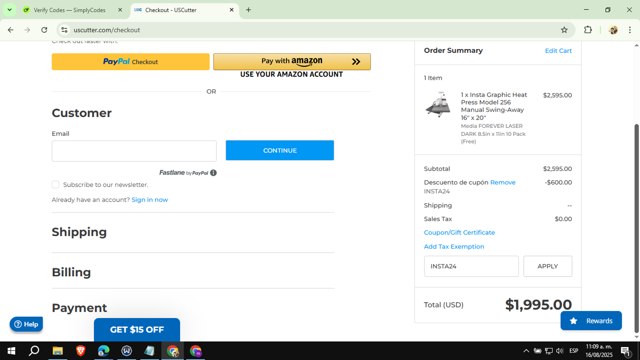Image resolution: width=640 pixels, height=360 pixels.
Task: Click the $1,995.00 total amount
Action: click(x=538, y=304)
